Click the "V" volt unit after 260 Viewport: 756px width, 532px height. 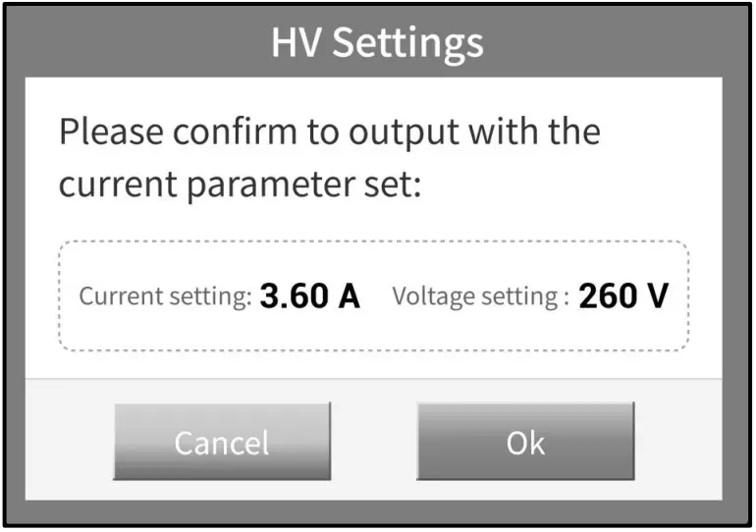point(656,295)
